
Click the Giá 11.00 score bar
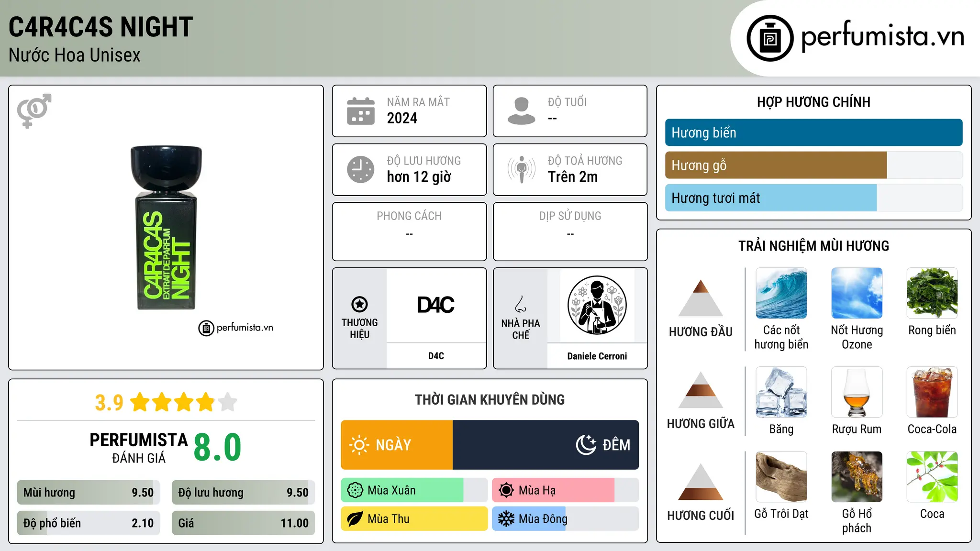click(x=243, y=523)
